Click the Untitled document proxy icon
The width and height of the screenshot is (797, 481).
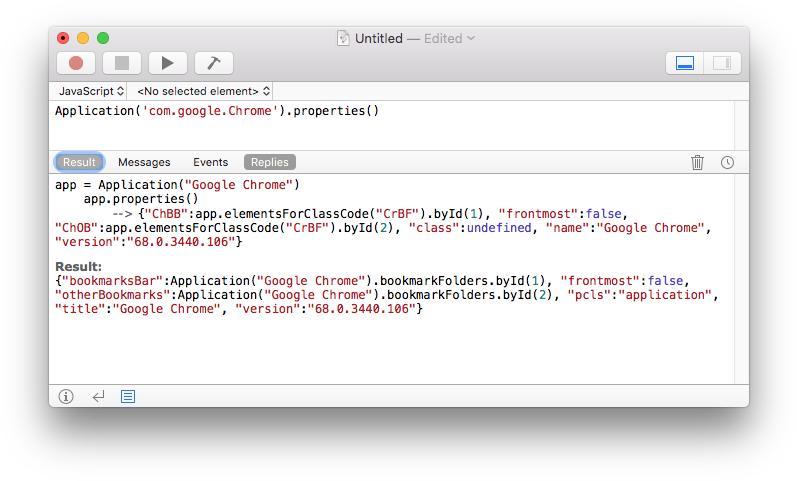click(343, 38)
